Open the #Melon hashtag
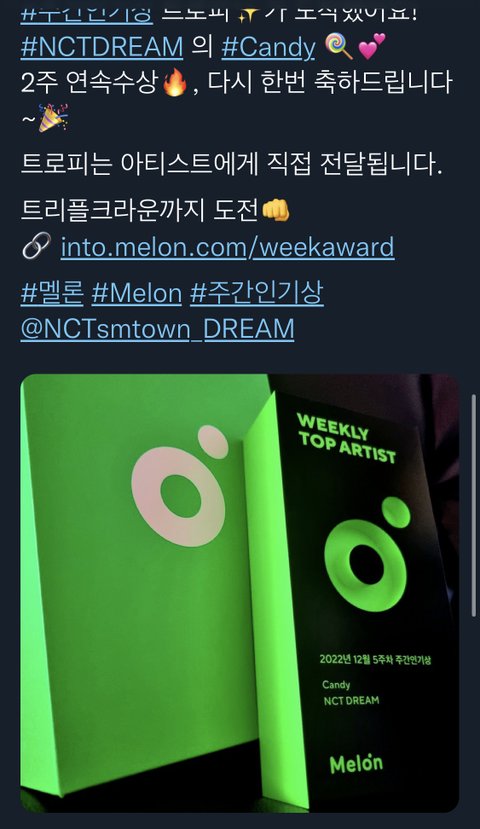The width and height of the screenshot is (480, 829). coord(136,293)
